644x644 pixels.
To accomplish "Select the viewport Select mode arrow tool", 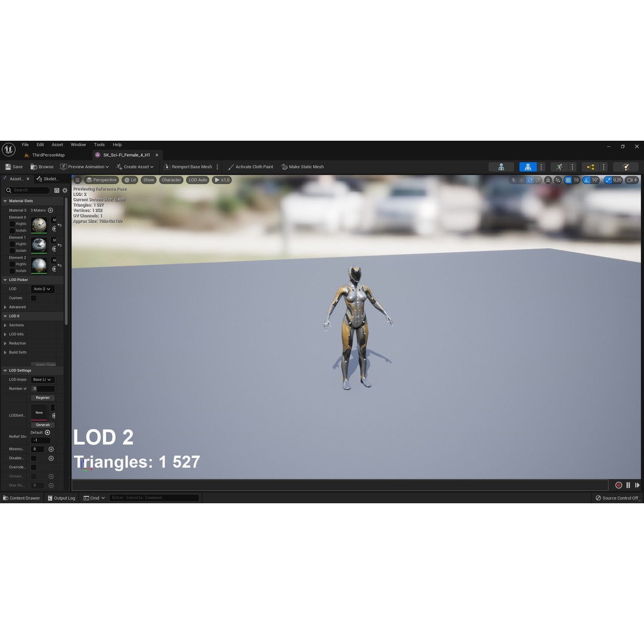I will 513,180.
